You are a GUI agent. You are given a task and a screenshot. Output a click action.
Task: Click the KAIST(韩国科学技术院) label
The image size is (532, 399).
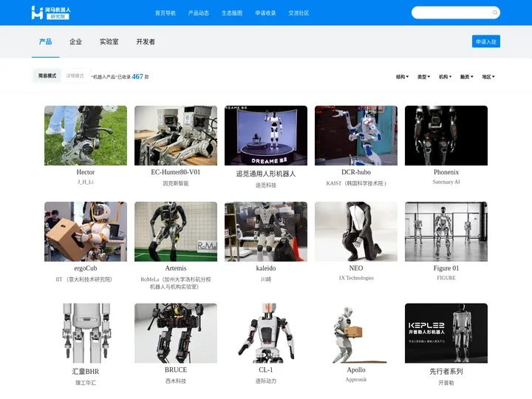(356, 183)
